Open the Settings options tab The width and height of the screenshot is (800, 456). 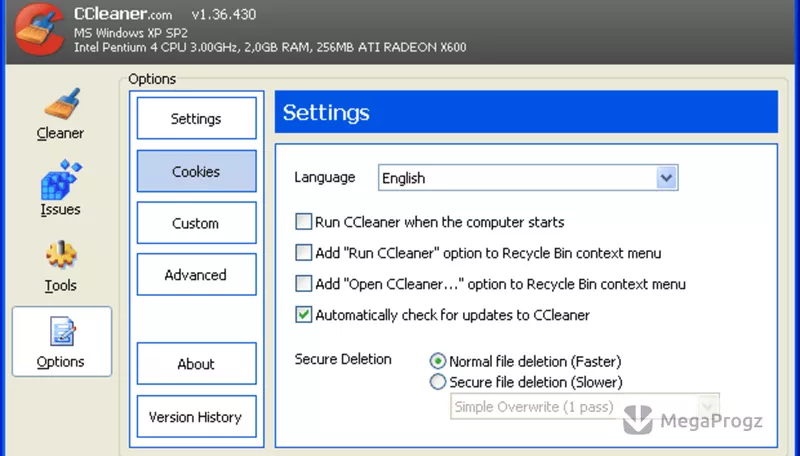click(x=196, y=118)
